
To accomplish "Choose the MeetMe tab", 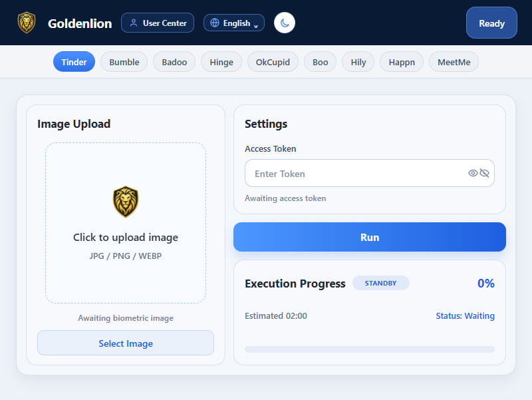I will (x=454, y=62).
